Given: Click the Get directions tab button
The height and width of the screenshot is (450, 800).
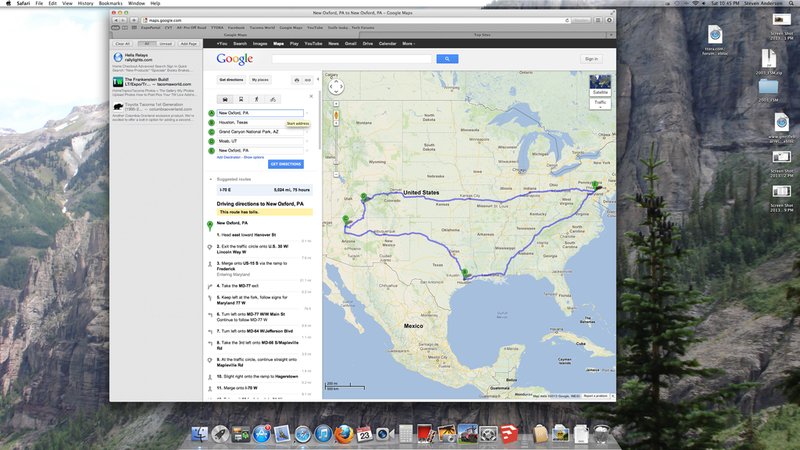Looking at the screenshot, I should pos(231,80).
